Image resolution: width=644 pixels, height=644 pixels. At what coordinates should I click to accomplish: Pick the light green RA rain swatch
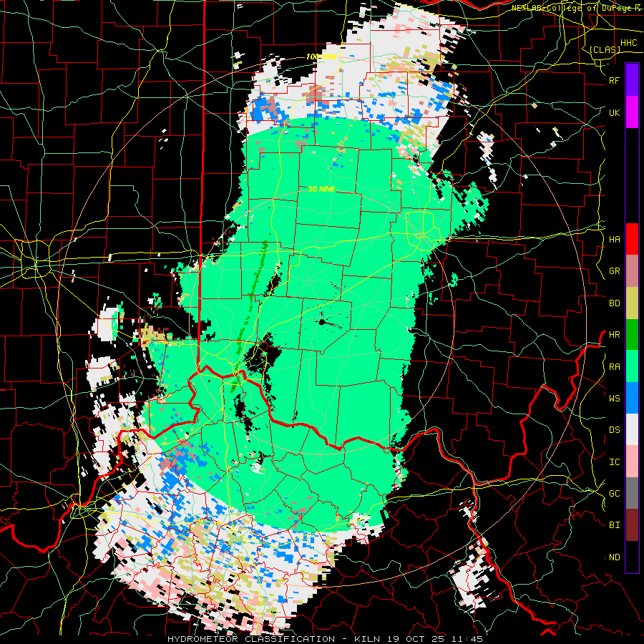[632, 366]
